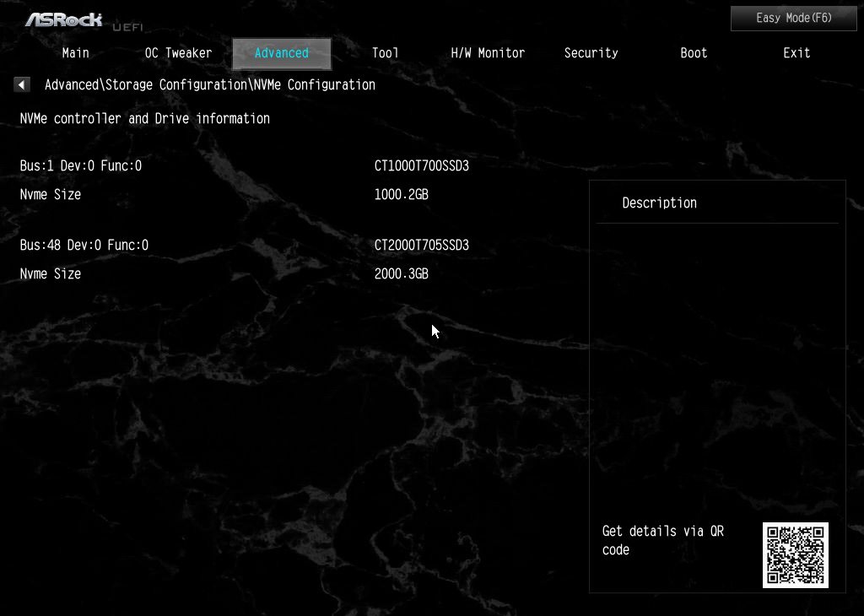Click the Nvme Size label beside 1000.2GB
Viewport: 864px width, 616px height.
click(51, 195)
